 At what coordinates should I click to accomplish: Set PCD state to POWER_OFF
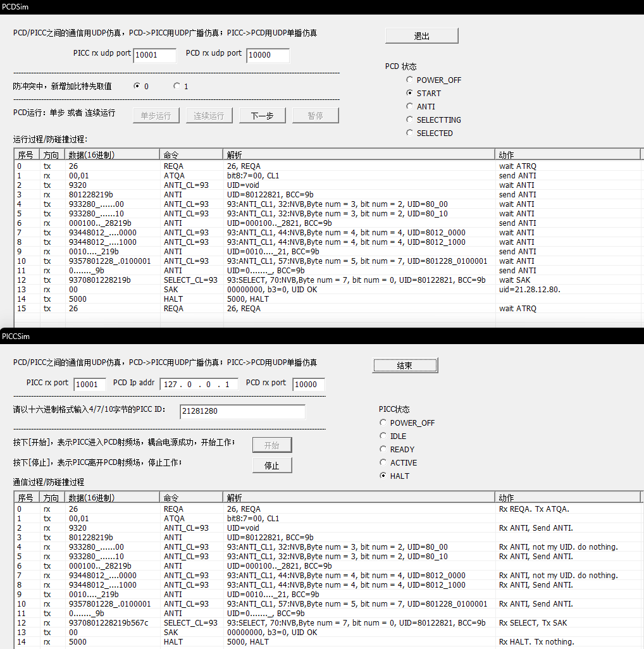[410, 80]
